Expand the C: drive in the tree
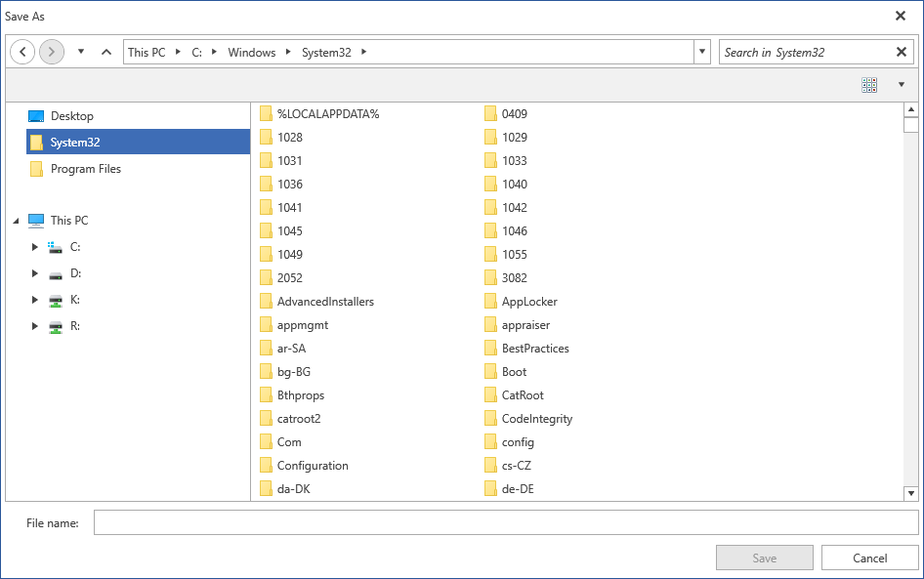Viewport: 924px width, 579px height. [x=35, y=247]
